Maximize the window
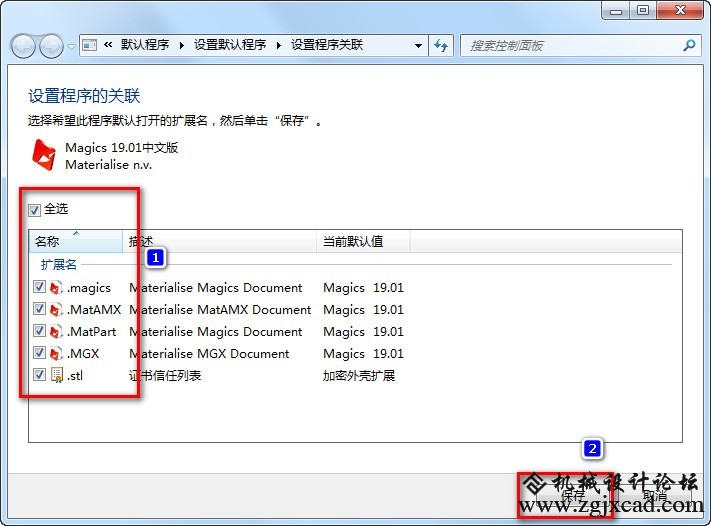Viewport: 711px width, 526px height. 643,11
